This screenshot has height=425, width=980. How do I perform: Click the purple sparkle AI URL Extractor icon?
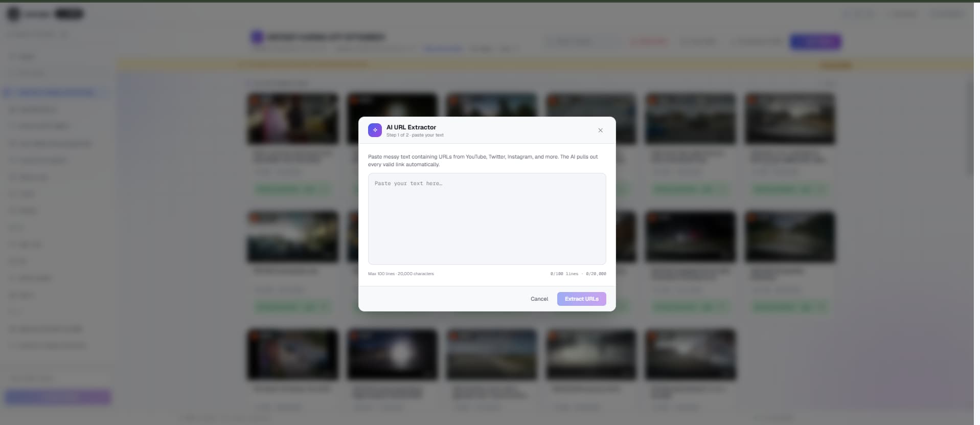tap(375, 130)
